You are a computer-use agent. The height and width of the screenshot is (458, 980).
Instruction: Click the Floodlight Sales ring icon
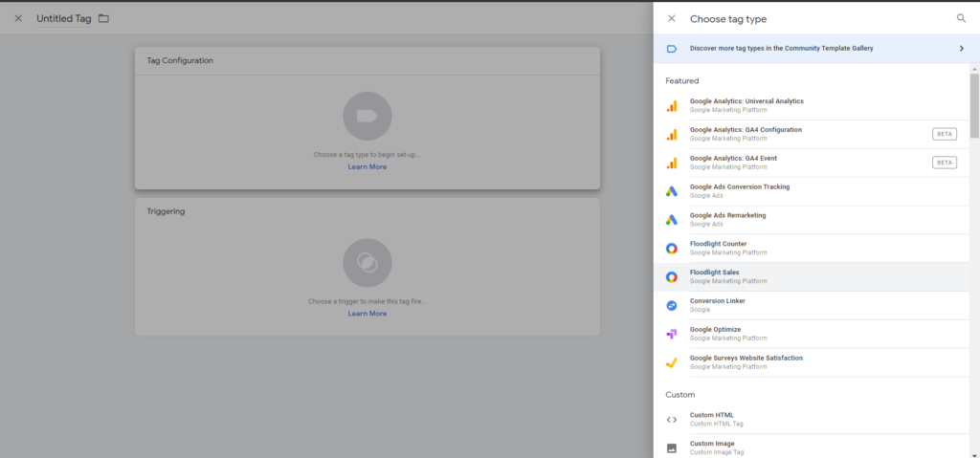671,276
